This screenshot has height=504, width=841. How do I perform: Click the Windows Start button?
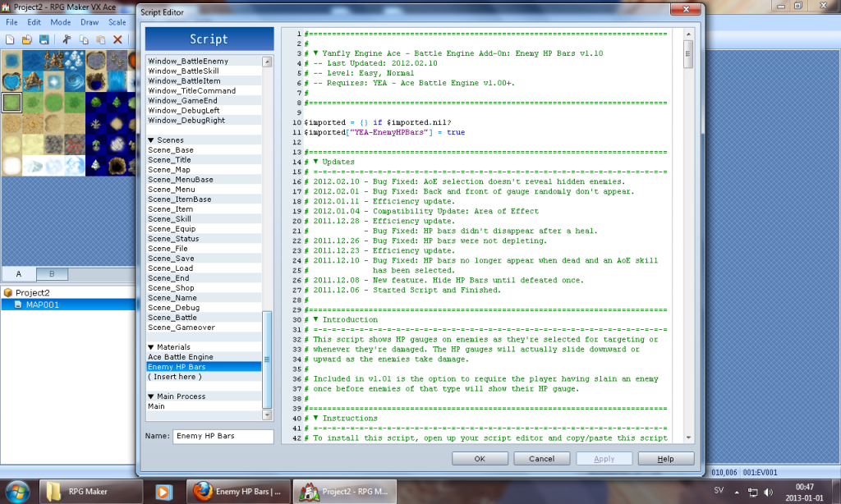[x=18, y=491]
